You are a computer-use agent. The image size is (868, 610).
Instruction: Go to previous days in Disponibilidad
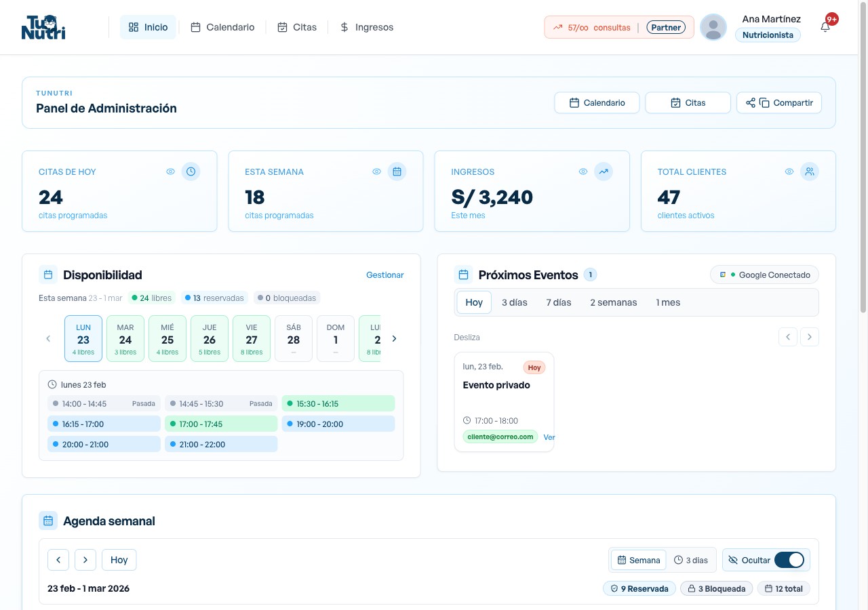coord(48,338)
